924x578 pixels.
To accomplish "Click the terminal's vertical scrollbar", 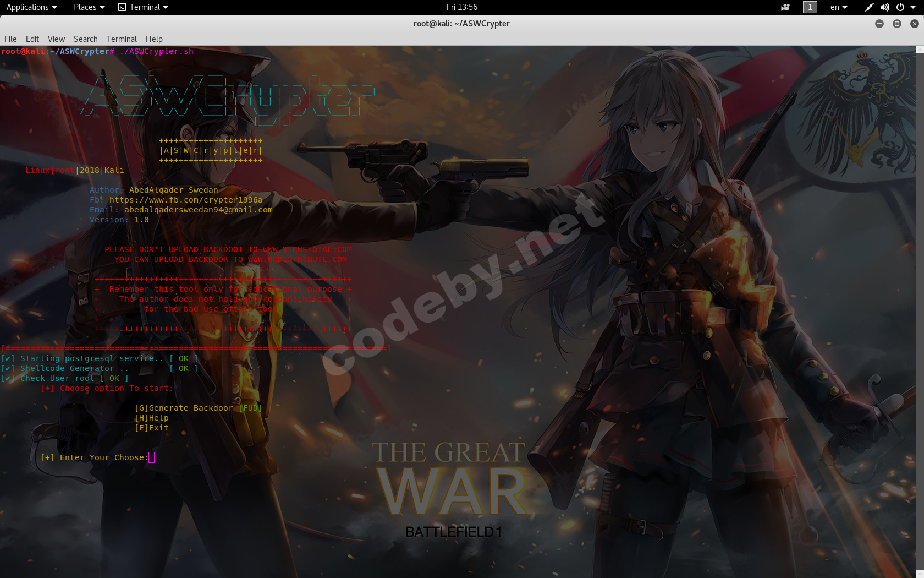I will point(920,312).
